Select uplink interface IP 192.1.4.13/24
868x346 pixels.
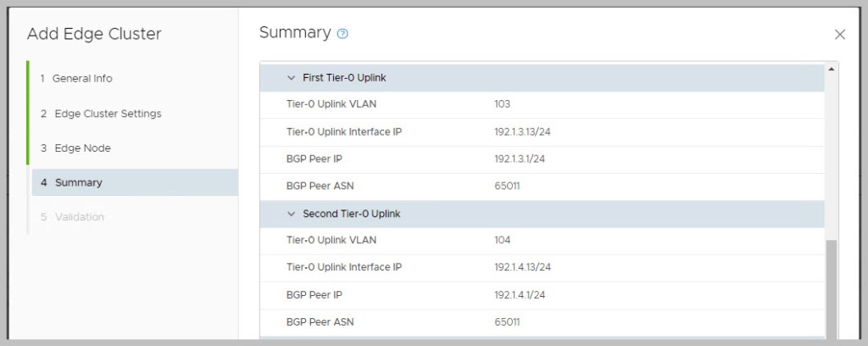coord(522,267)
